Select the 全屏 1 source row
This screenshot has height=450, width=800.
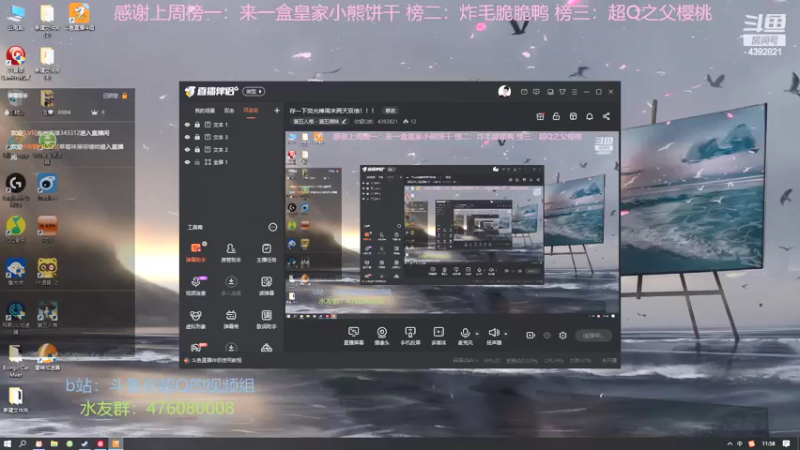pyautogui.click(x=232, y=162)
